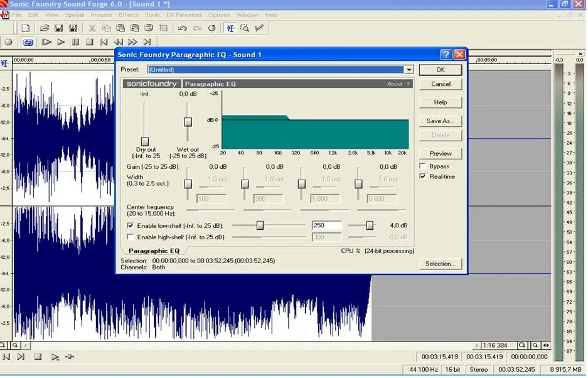The image size is (588, 378).
Task: Click Play in the top transport toolbar
Action: (x=61, y=43)
